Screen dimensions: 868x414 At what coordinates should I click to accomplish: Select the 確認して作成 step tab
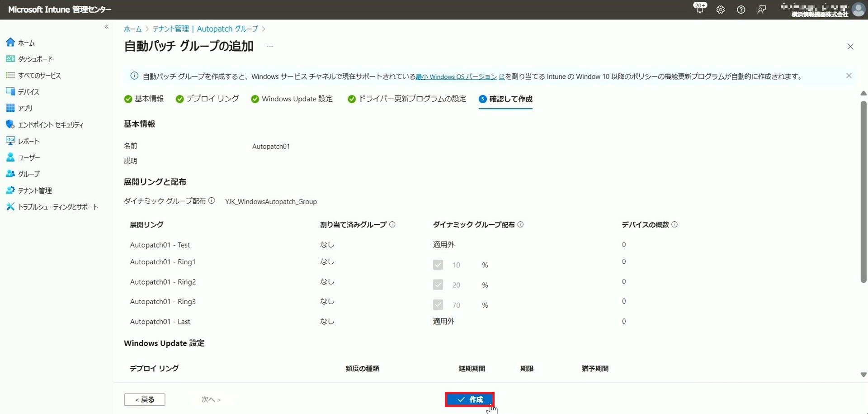tap(505, 99)
